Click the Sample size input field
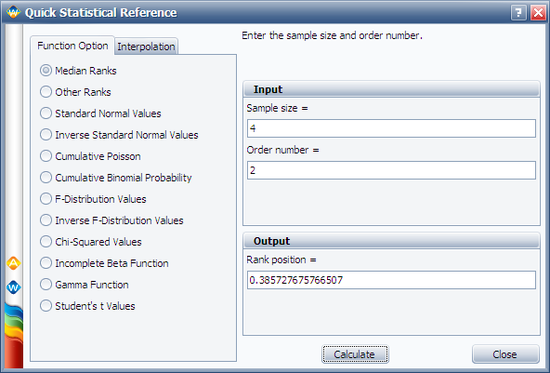550x373 pixels. [391, 128]
